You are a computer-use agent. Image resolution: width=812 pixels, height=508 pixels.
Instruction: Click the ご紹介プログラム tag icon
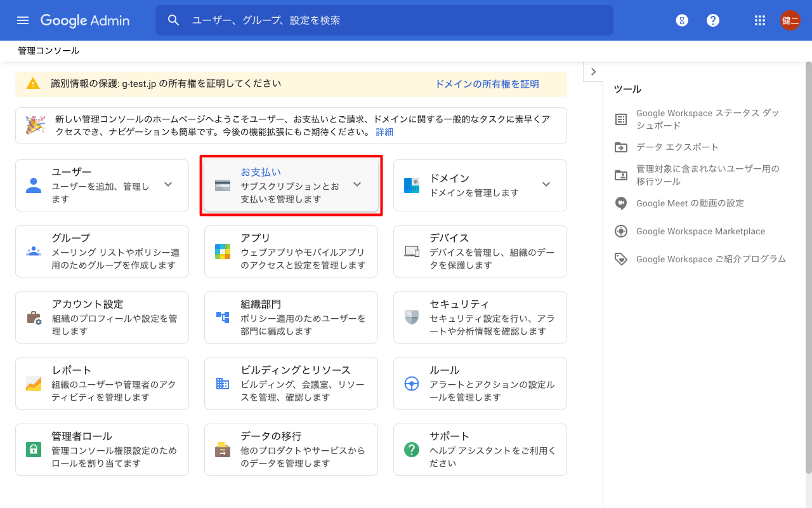[621, 259]
